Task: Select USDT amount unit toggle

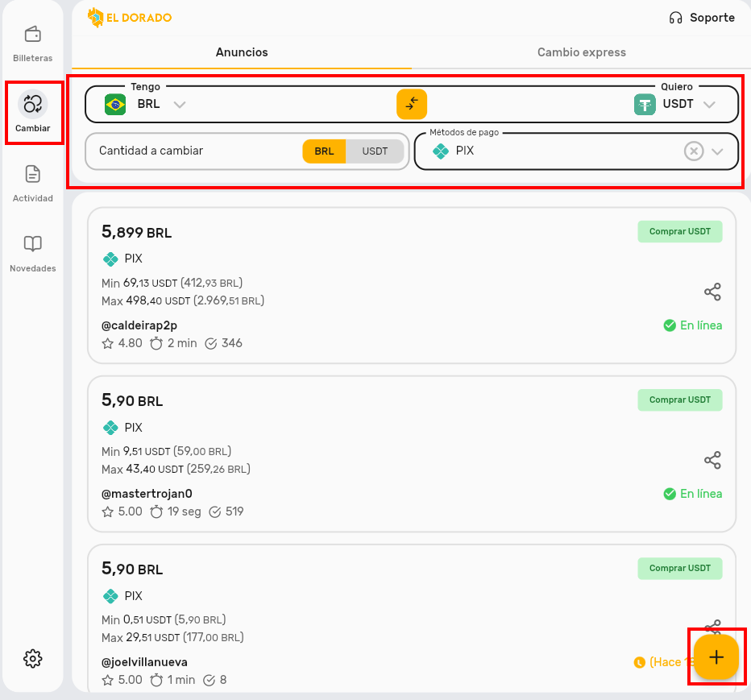Action: (375, 151)
